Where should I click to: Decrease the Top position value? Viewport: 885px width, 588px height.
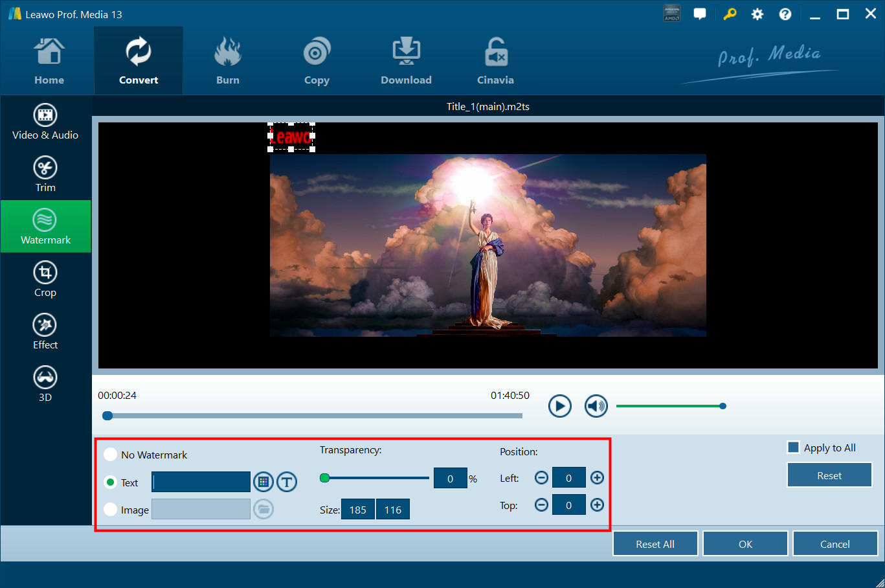coord(541,505)
